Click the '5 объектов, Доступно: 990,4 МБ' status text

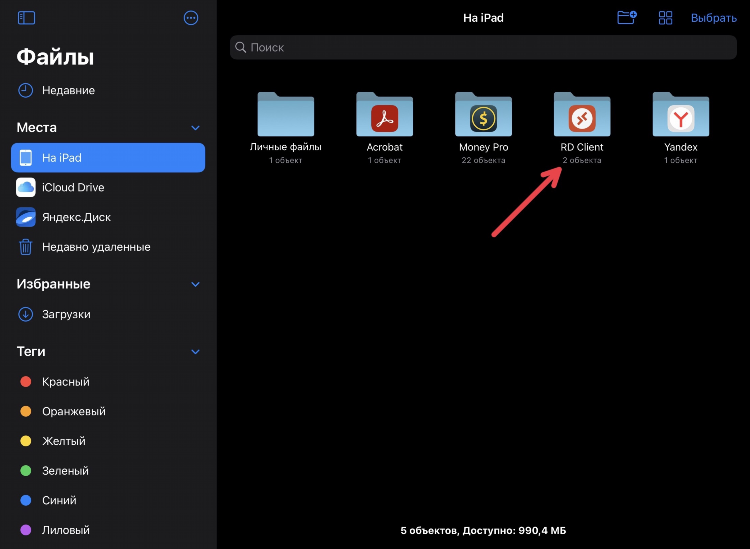point(483,530)
